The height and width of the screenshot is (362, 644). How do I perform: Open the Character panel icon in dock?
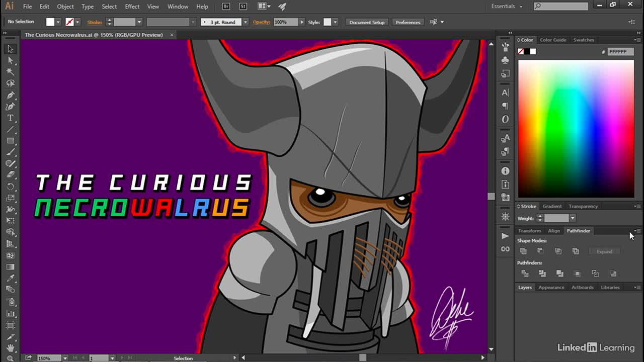tap(505, 93)
